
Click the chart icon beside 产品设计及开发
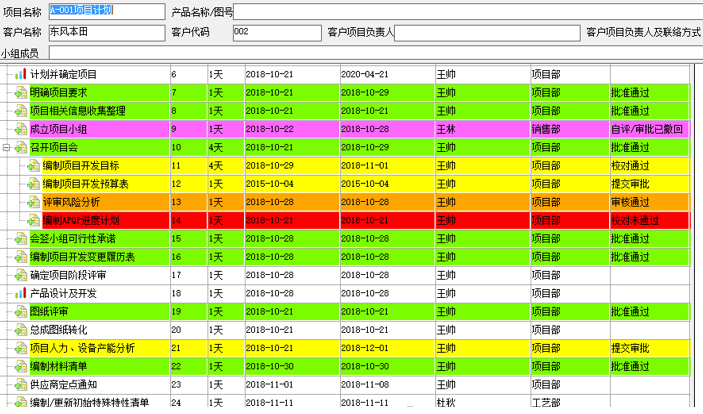pyautogui.click(x=21, y=293)
